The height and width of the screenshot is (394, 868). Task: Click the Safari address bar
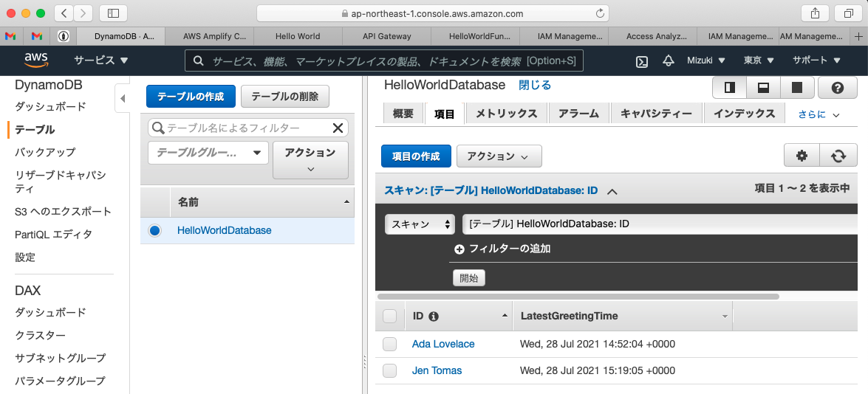[433, 13]
